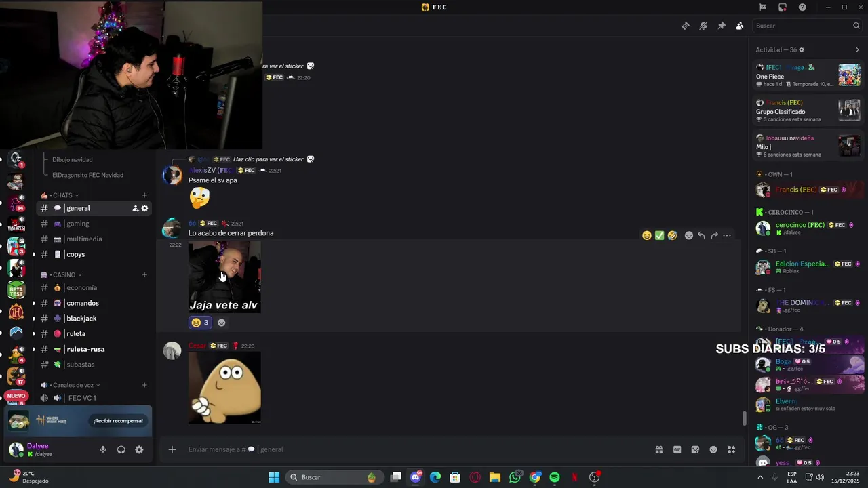This screenshot has height=488, width=868.
Task: Open the Windows Start menu
Action: pyautogui.click(x=274, y=477)
